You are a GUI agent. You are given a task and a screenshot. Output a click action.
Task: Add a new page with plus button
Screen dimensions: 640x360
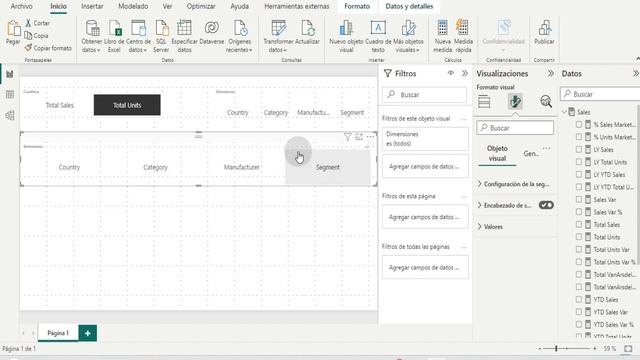point(87,333)
